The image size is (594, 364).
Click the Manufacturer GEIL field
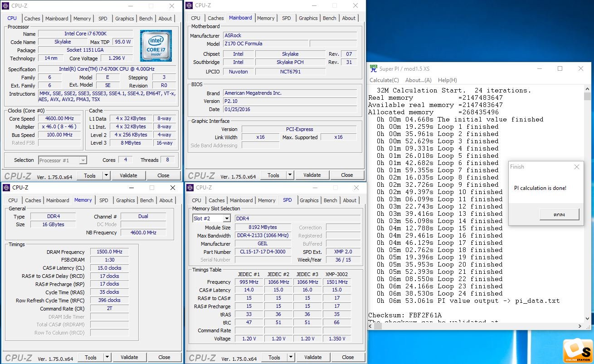click(263, 243)
